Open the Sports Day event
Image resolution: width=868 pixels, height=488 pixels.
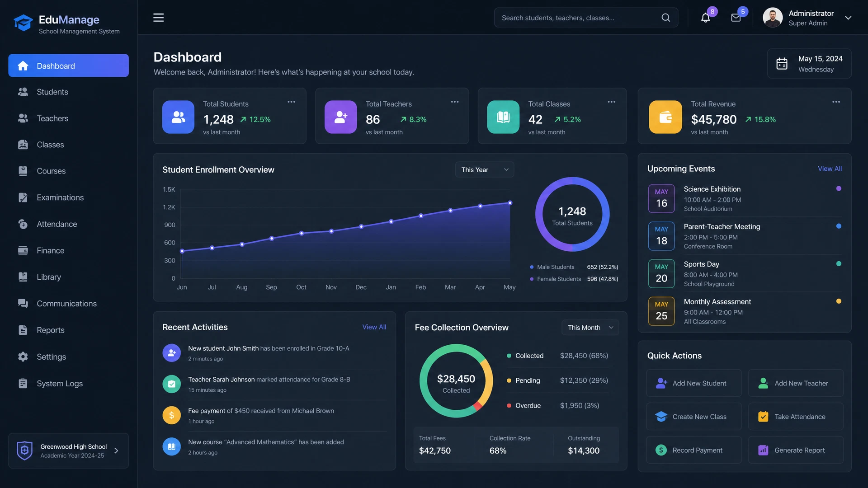point(745,273)
